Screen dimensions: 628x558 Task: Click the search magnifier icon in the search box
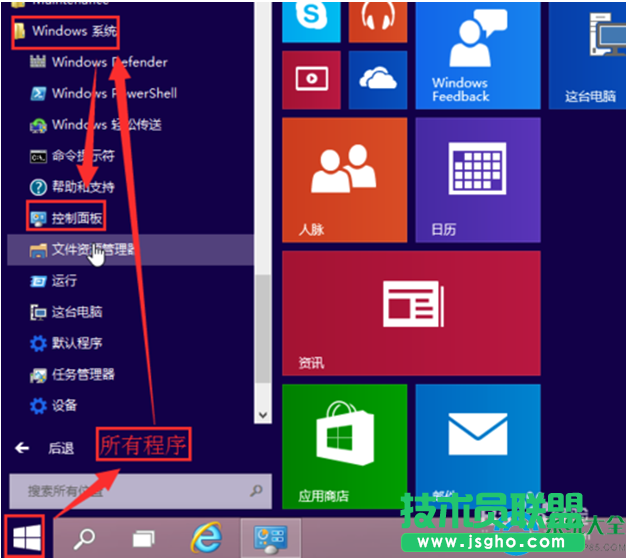click(x=256, y=490)
